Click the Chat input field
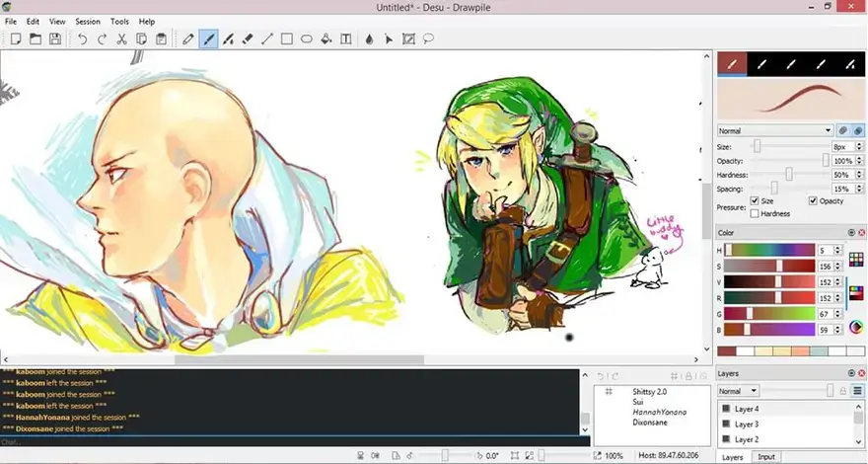Image resolution: width=868 pixels, height=464 pixels. pos(295,442)
